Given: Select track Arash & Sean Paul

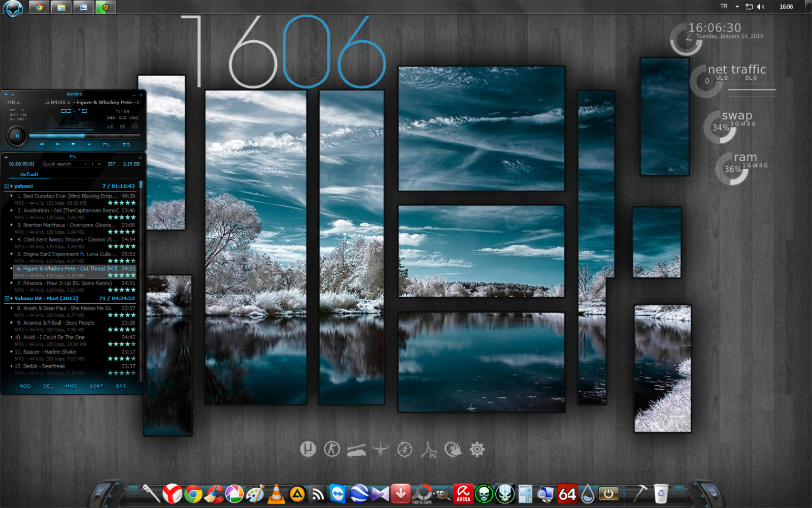Looking at the screenshot, I should point(74,311).
